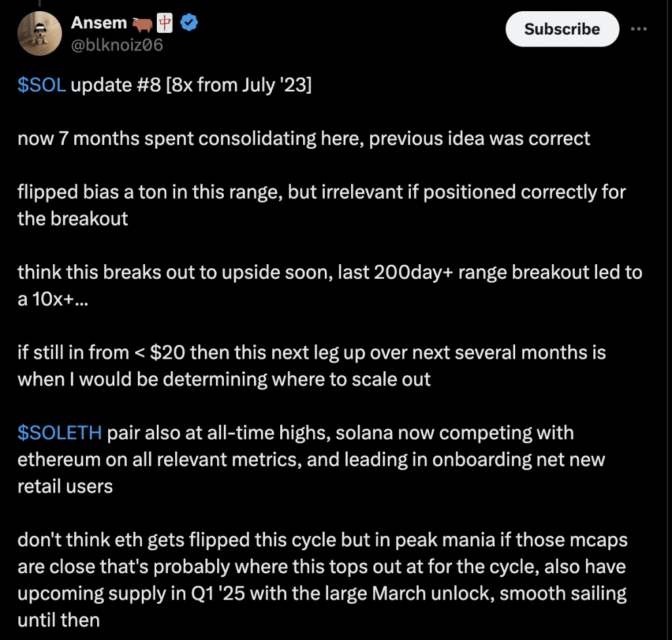Click the final "until then" line
The image size is (672, 640).
tap(58, 620)
